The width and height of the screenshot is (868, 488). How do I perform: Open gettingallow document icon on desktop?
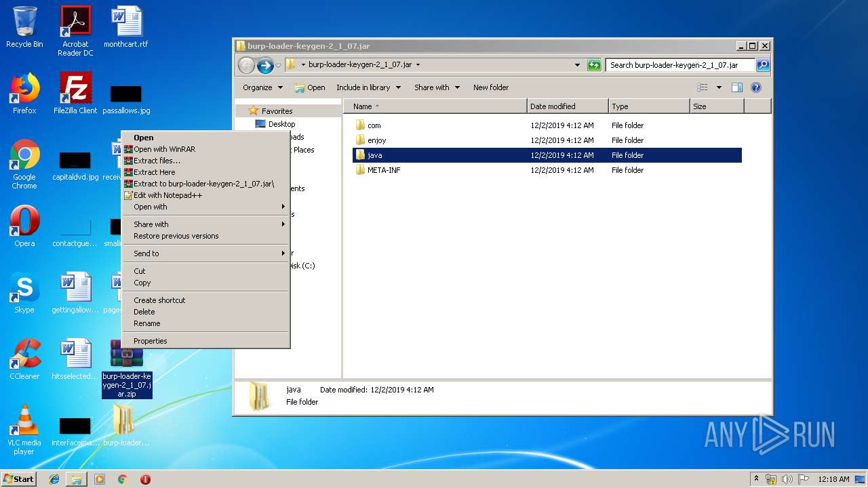click(75, 292)
